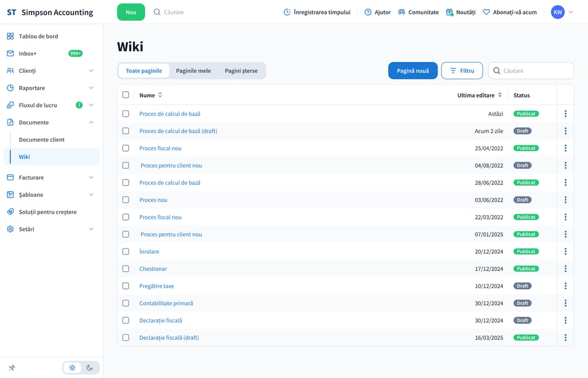Tick the select-all checkbox in table header

tap(126, 95)
